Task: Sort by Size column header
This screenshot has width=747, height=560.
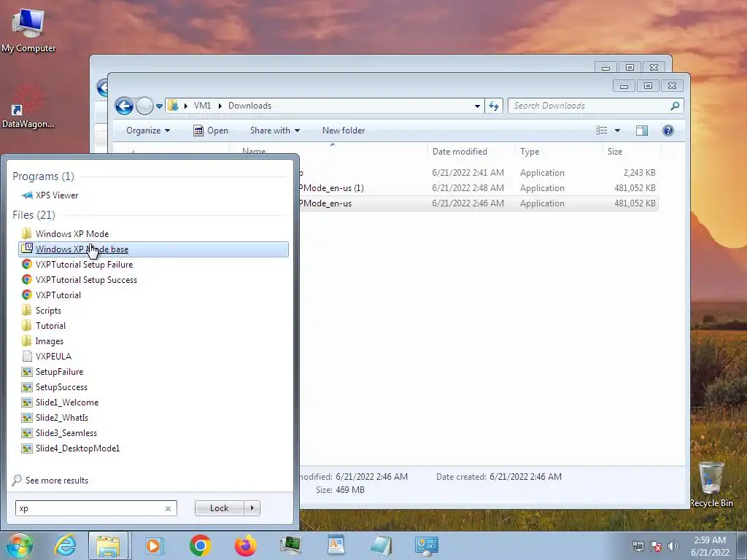Action: coord(614,152)
